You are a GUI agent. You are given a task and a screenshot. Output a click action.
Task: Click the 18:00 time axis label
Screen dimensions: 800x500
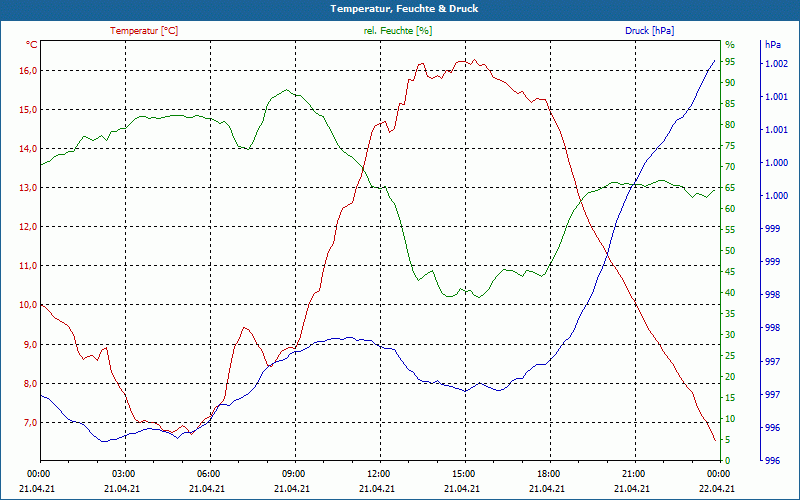click(x=547, y=473)
